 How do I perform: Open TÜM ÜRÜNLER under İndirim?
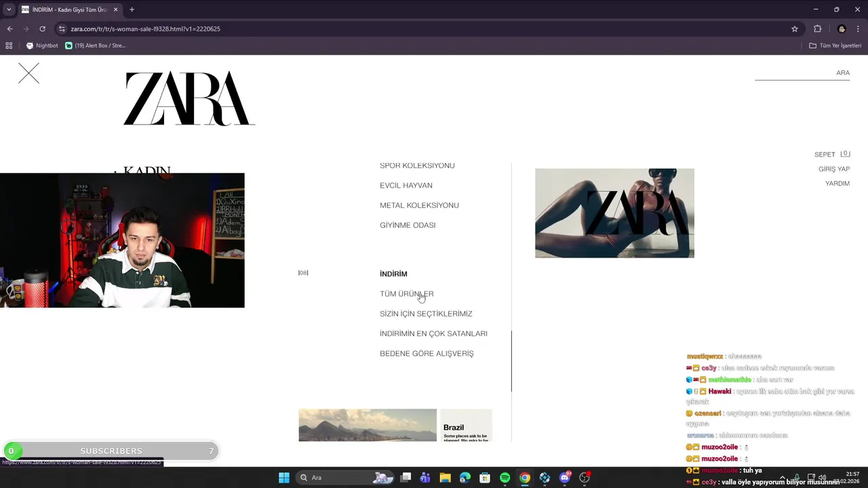point(407,294)
